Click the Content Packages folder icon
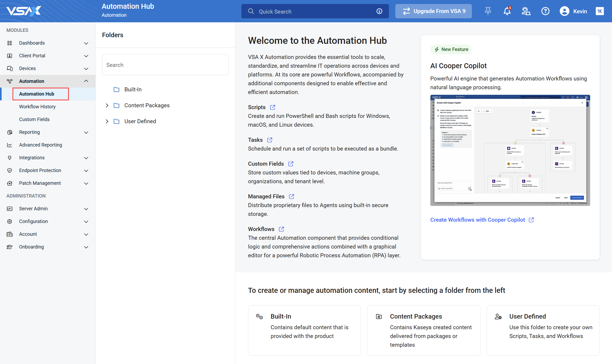Screen dimensions: 612x364 116,105
